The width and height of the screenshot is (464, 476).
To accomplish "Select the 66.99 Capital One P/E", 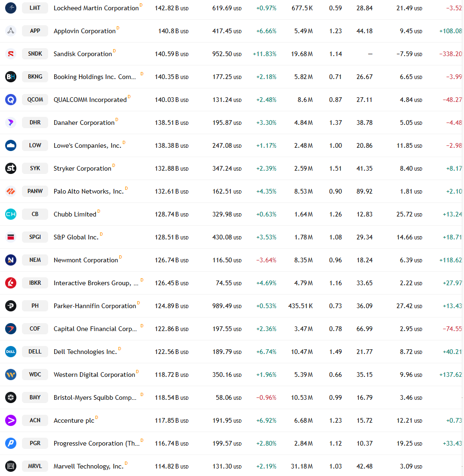I will click(x=364, y=329).
